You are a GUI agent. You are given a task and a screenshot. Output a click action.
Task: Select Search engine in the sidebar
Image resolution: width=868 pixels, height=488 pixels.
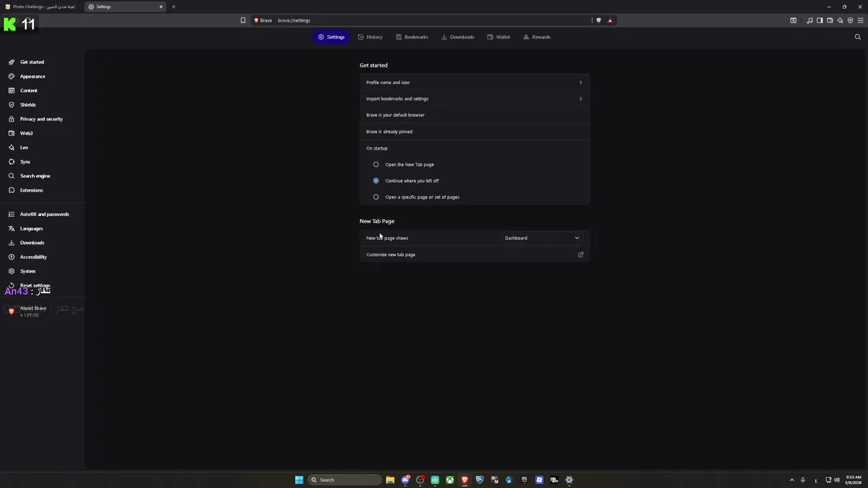tap(35, 176)
